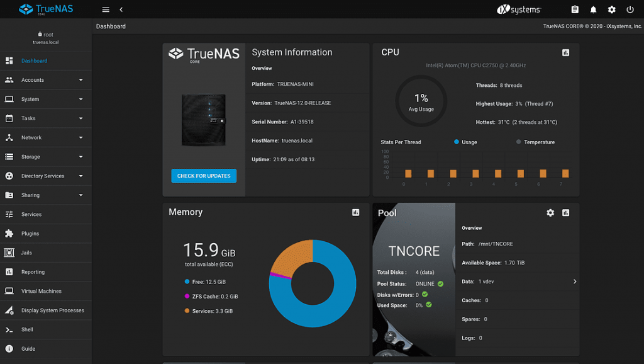This screenshot has width=644, height=364.
Task: Click the root user label
Action: [x=48, y=35]
